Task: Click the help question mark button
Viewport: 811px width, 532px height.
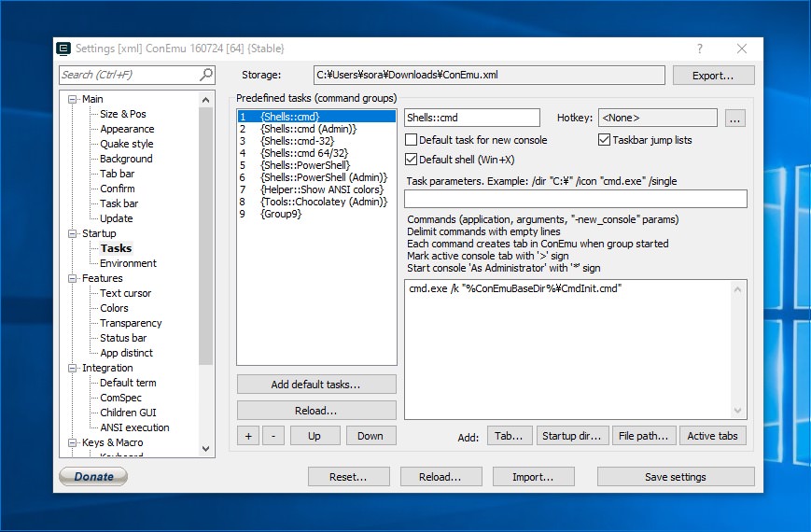Action: (700, 49)
